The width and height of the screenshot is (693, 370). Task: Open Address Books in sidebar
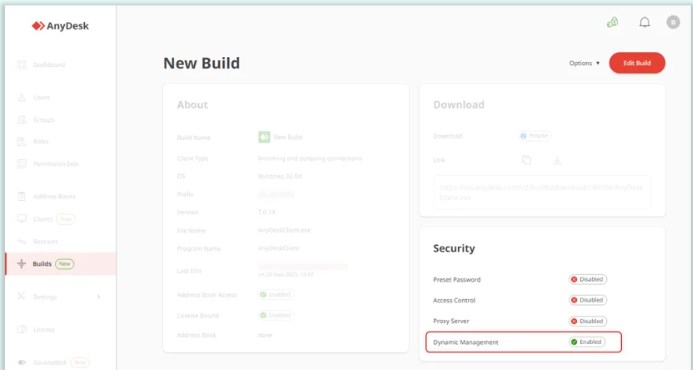54,196
